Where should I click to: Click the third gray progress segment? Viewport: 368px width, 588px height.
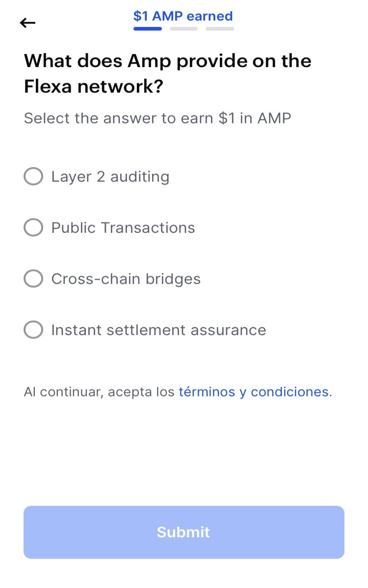point(220,29)
